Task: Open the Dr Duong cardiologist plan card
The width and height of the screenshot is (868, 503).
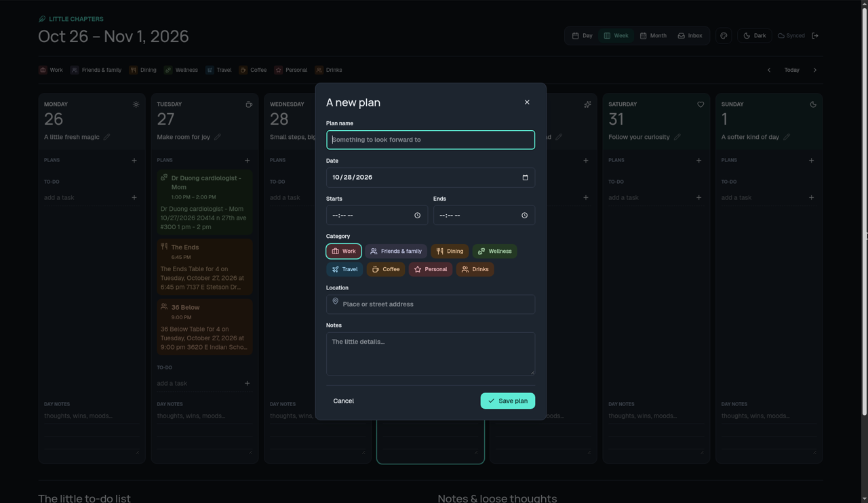Action: [x=205, y=203]
